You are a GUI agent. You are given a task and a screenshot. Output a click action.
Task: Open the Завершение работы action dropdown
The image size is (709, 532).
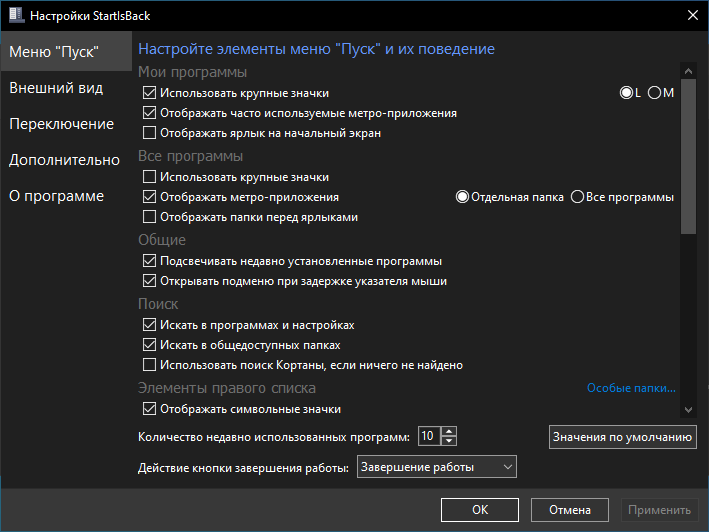click(x=437, y=467)
